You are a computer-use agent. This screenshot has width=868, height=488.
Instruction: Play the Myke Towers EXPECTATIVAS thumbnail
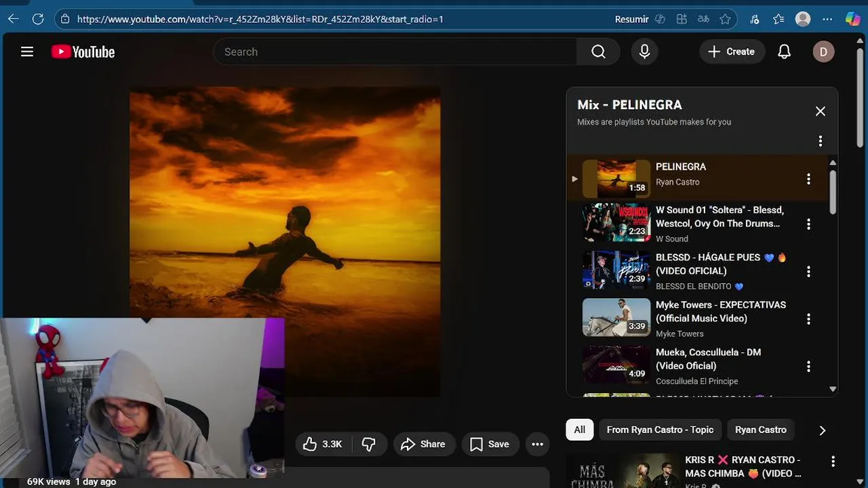click(616, 317)
